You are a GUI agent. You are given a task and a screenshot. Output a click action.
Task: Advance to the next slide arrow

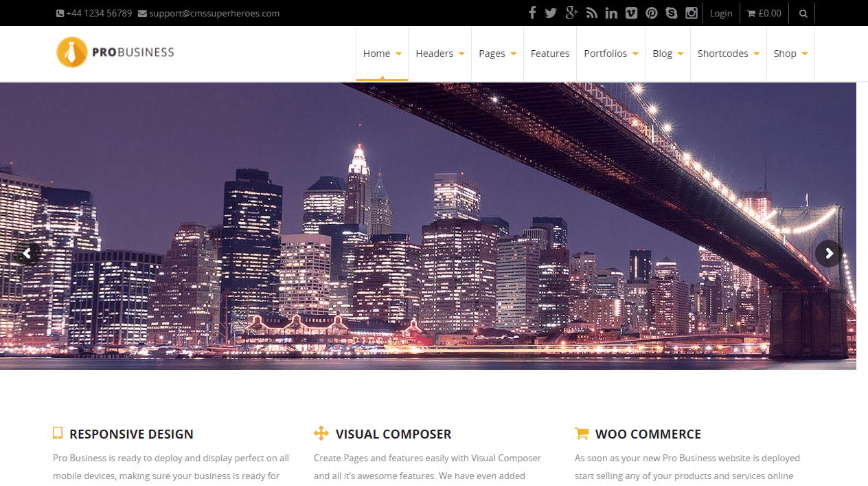click(x=829, y=254)
